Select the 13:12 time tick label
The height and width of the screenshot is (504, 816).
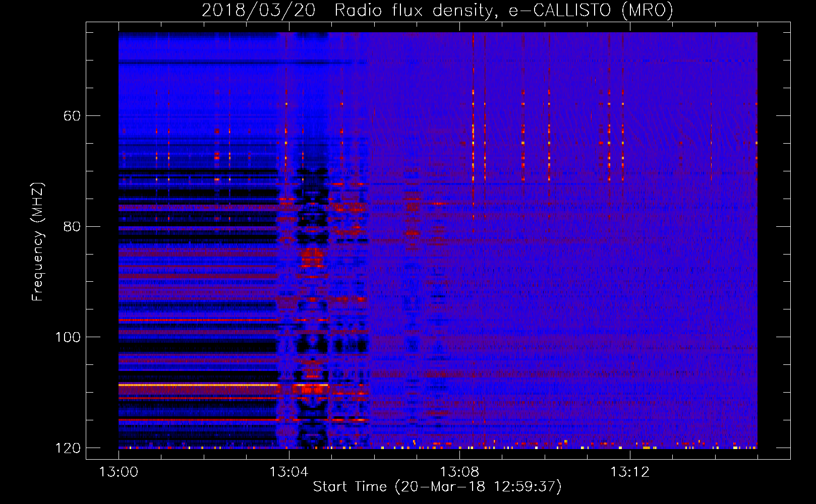630,472
